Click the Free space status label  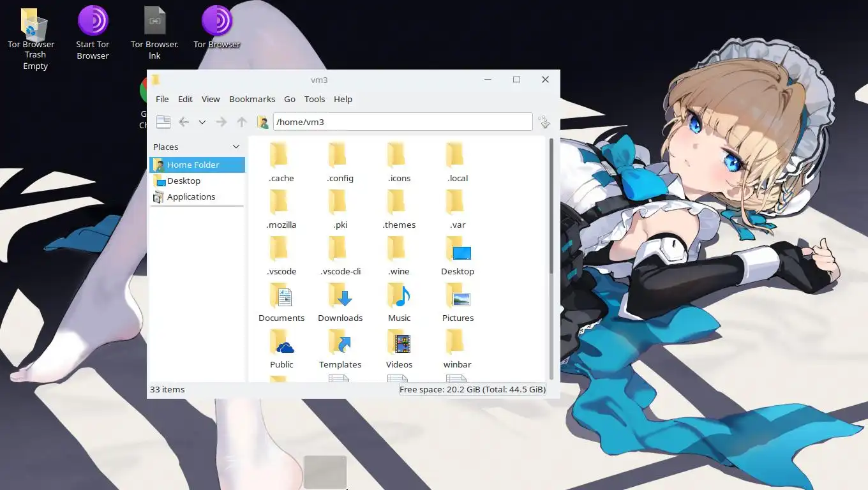coord(472,389)
